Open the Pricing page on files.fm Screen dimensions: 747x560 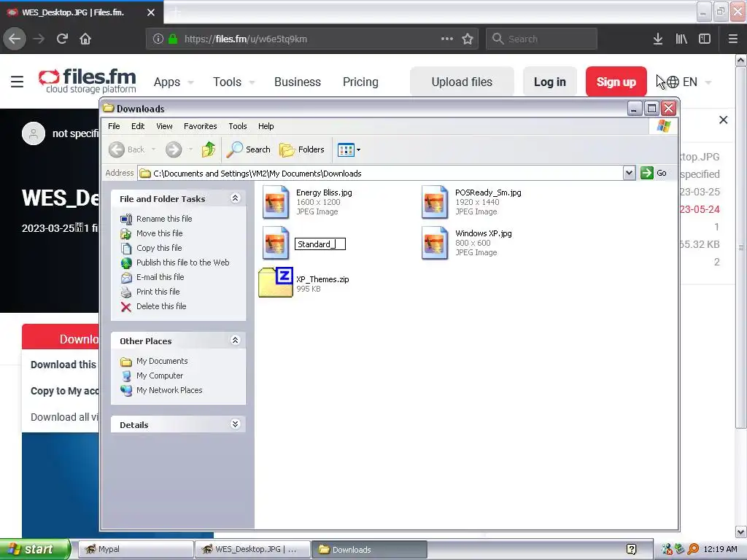360,82
